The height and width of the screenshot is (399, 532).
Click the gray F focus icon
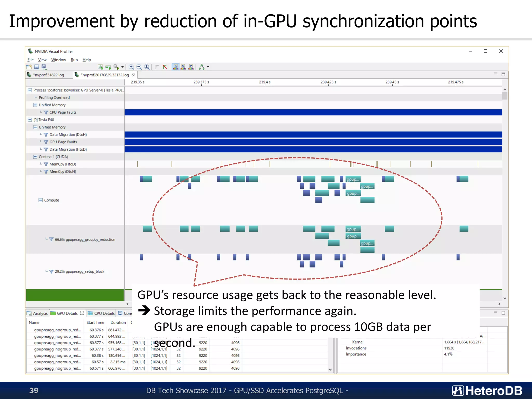tap(157, 67)
